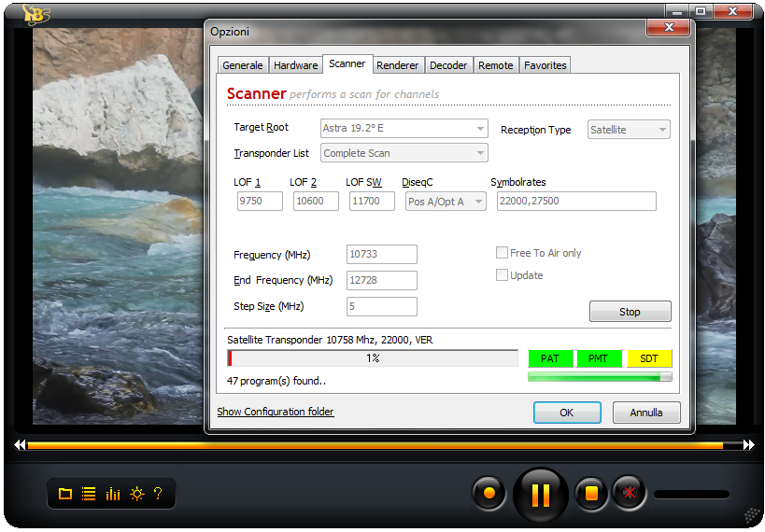Open help question mark icon

[158, 493]
